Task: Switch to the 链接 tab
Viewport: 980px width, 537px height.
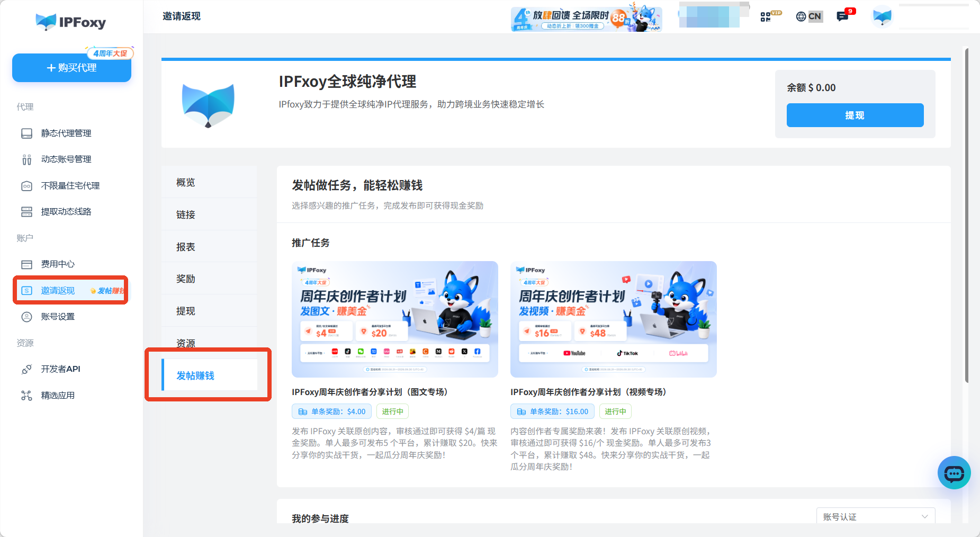Action: click(209, 214)
